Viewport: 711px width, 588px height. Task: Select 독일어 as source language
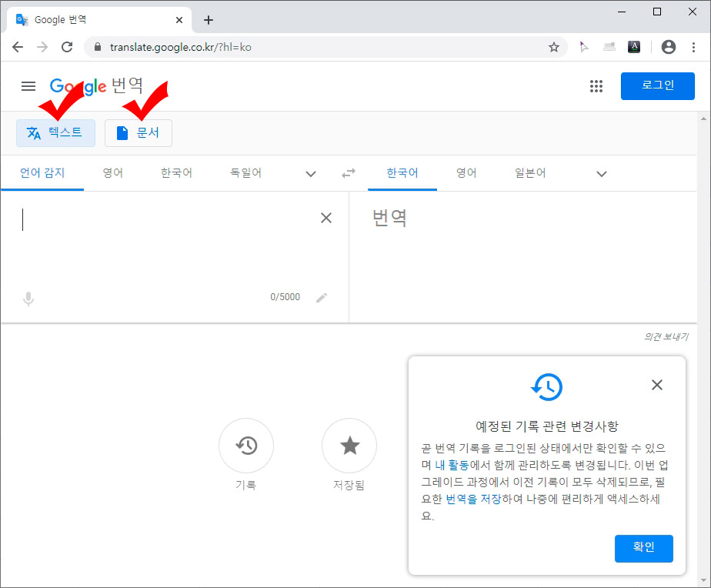[x=245, y=173]
